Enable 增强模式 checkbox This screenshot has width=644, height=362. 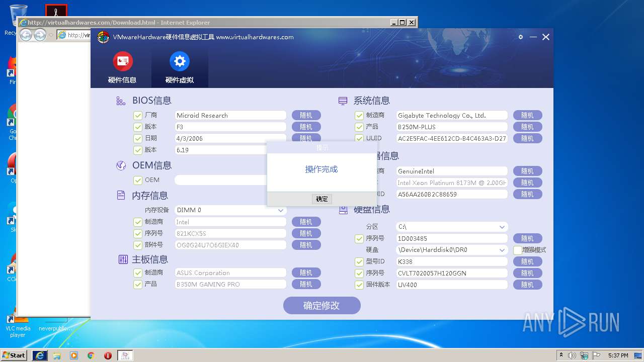coord(518,250)
